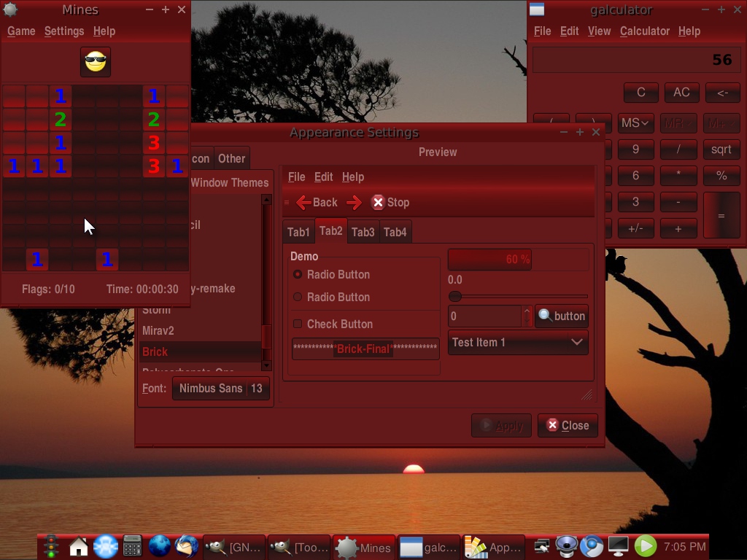The image size is (747, 560).
Task: Click the traffic light icon in taskbar
Action: [52, 547]
